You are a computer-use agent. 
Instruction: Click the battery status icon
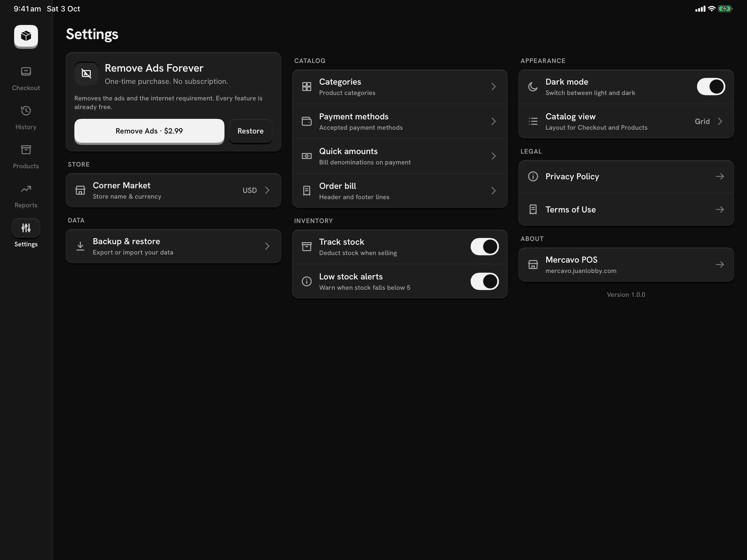click(x=725, y=9)
